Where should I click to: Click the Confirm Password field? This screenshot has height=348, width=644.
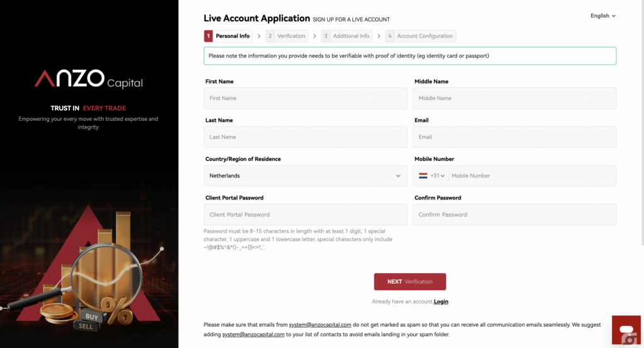click(514, 215)
